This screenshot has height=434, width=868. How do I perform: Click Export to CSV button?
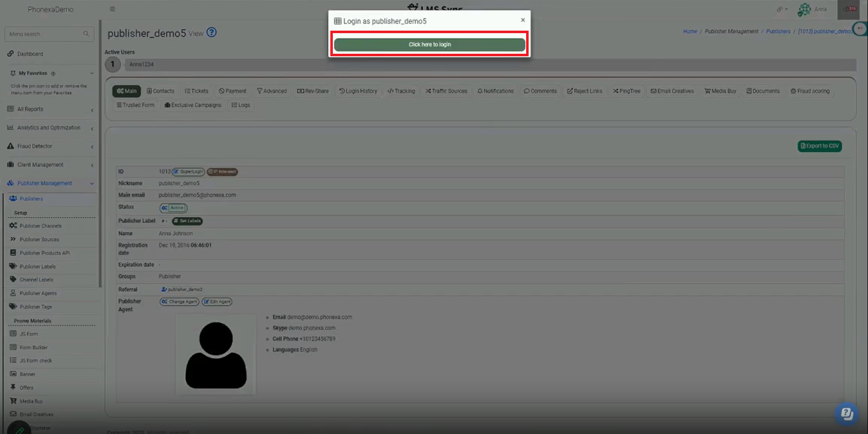pos(819,146)
